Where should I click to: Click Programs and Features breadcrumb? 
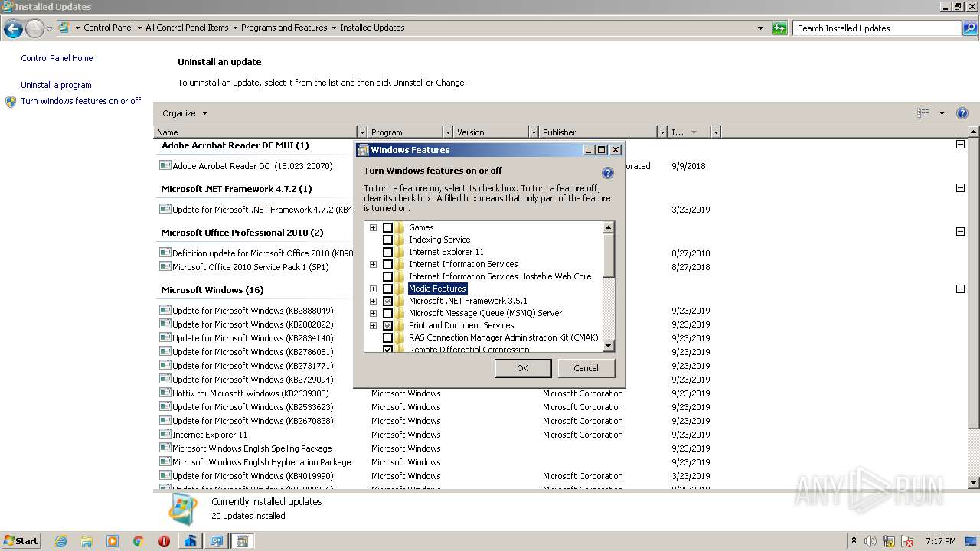[x=284, y=28]
